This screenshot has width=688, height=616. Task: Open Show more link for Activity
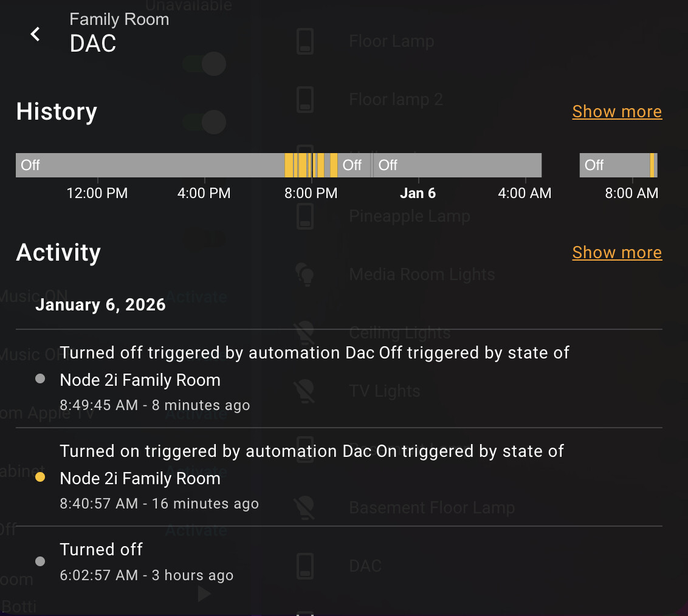(616, 253)
